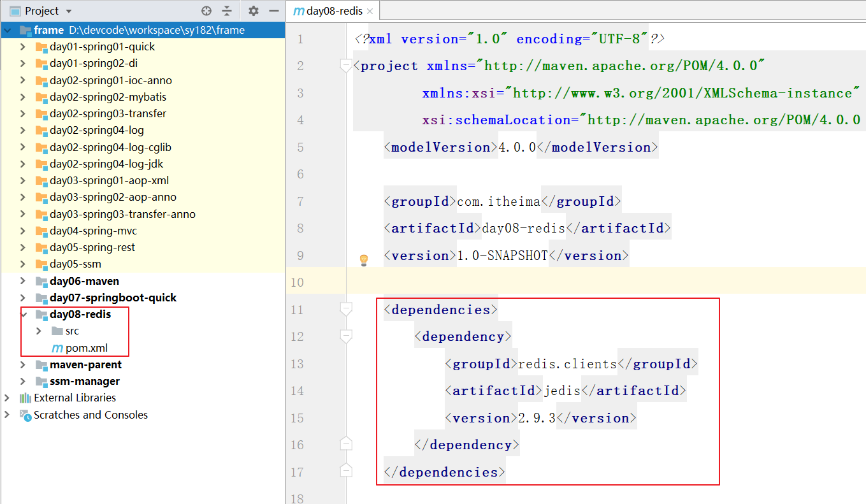The width and height of the screenshot is (866, 504).
Task: Click the Maven icon beside pom.xml
Action: click(57, 348)
